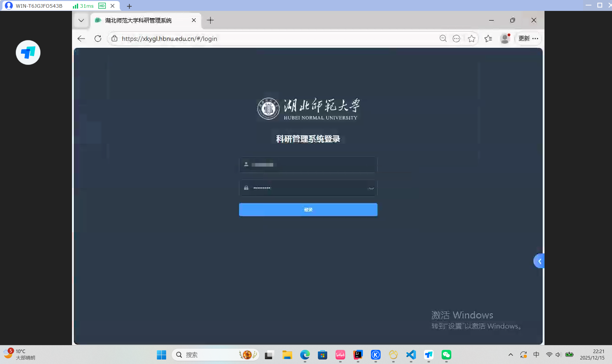Image resolution: width=612 pixels, height=364 pixels.
Task: Open the 更新 update menu button
Action: tap(528, 39)
